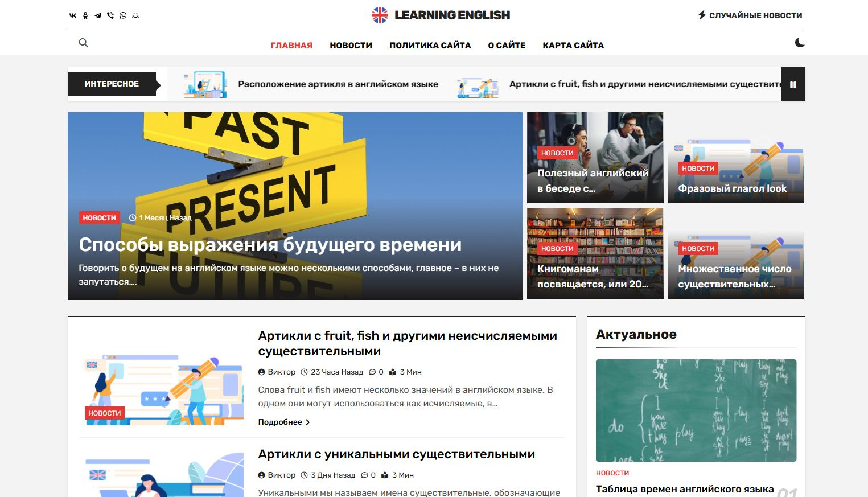Click the LEARNING ENGLISH site title
868x497 pixels.
452,15
